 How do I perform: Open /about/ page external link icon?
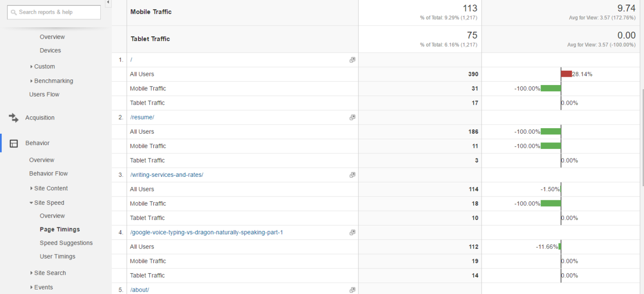(352, 289)
